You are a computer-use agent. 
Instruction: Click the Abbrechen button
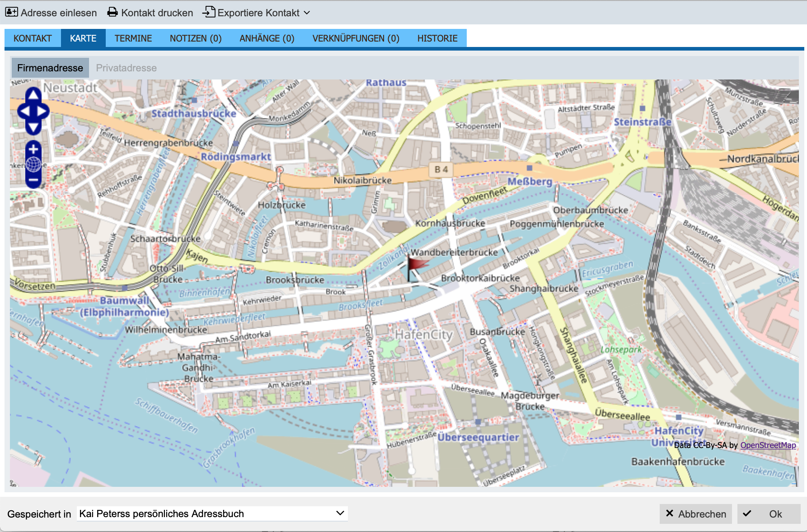tap(696, 514)
